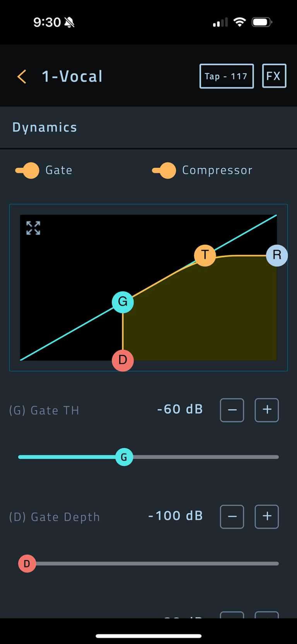The height and width of the screenshot is (644, 297).
Task: Select the R ratio node on graph
Action: click(277, 255)
